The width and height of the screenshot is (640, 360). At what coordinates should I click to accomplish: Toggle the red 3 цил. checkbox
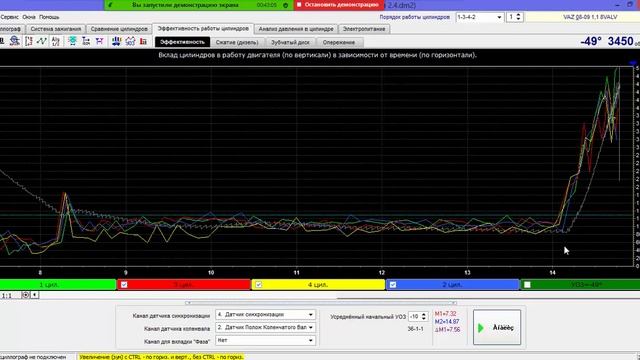coord(124,284)
